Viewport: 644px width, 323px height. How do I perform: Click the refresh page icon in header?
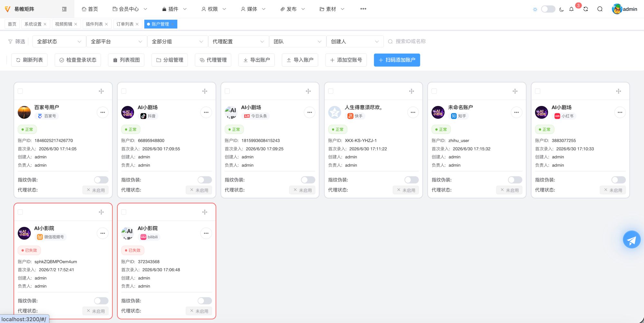point(586,9)
